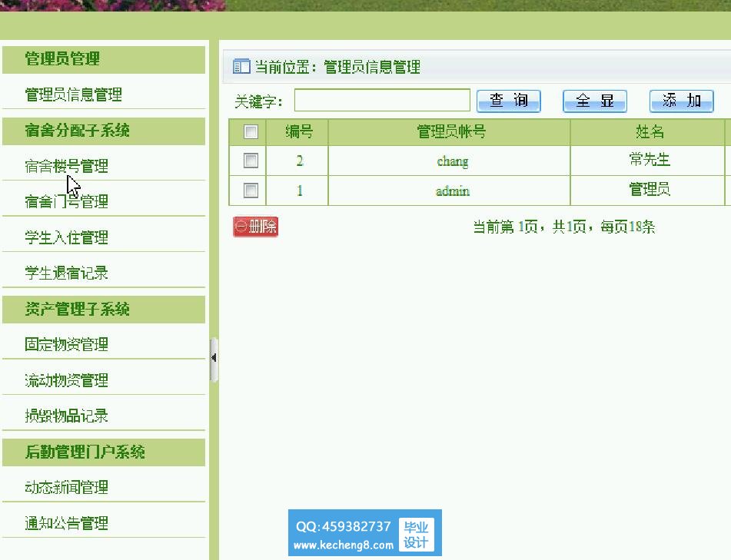This screenshot has width=731, height=560.
Task: Open 宿舍门号管理 menu item
Action: pyautogui.click(x=66, y=202)
